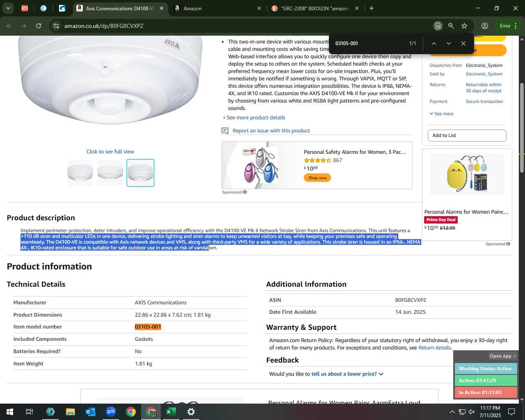This screenshot has width=525, height=420.
Task: Switch to the third pinned tab
Action: click(x=62, y=8)
